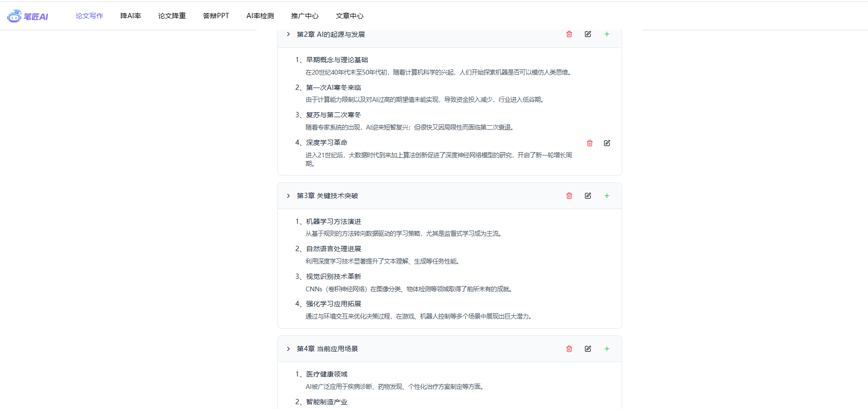Collapse the 第3章 chapter chevron
868x409 pixels.
click(288, 196)
